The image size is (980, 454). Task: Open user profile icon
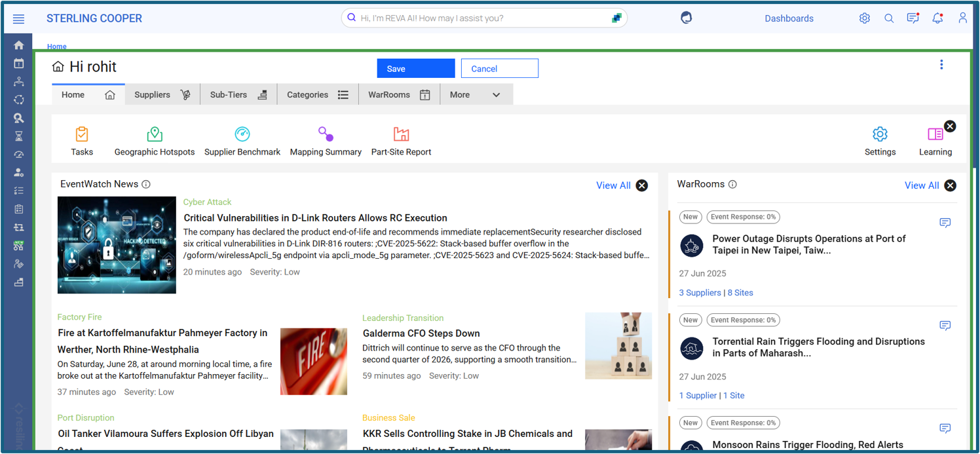click(x=962, y=18)
